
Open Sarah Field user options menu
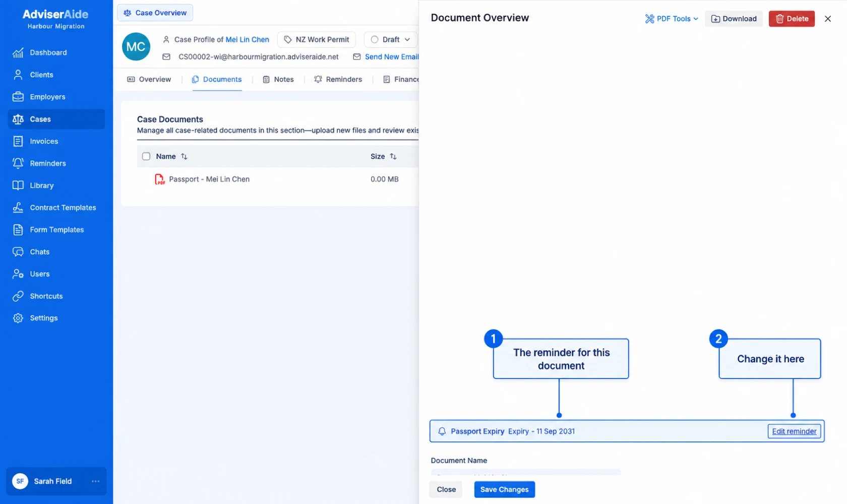tap(96, 481)
